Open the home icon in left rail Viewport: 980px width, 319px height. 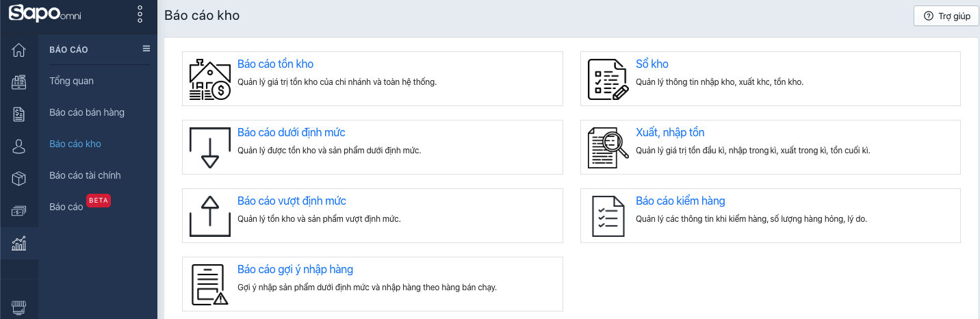pos(19,50)
